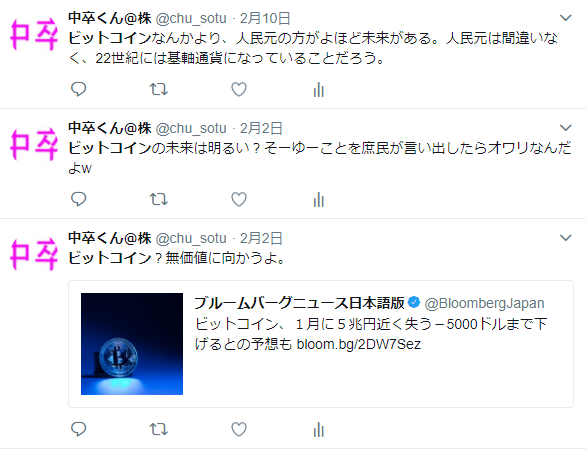The image size is (586, 455).
Task: Open the bloom.bg/2DW7Sez link
Action: pyautogui.click(x=359, y=344)
